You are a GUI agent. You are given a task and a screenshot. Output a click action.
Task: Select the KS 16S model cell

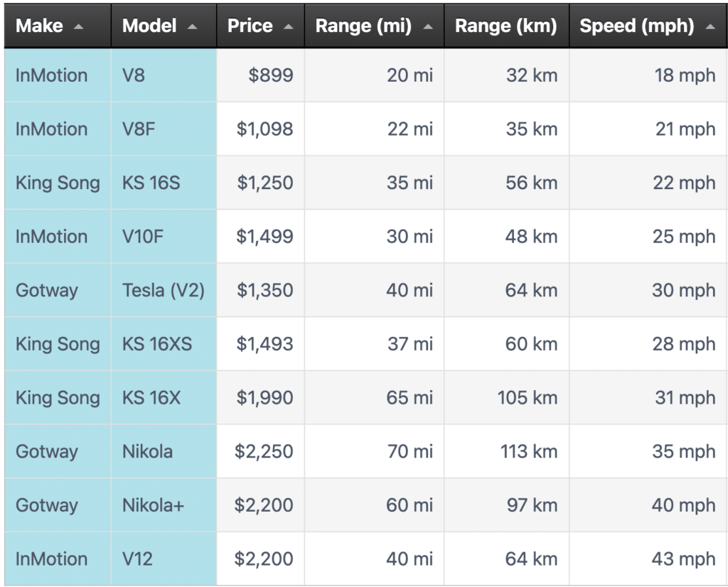click(151, 183)
